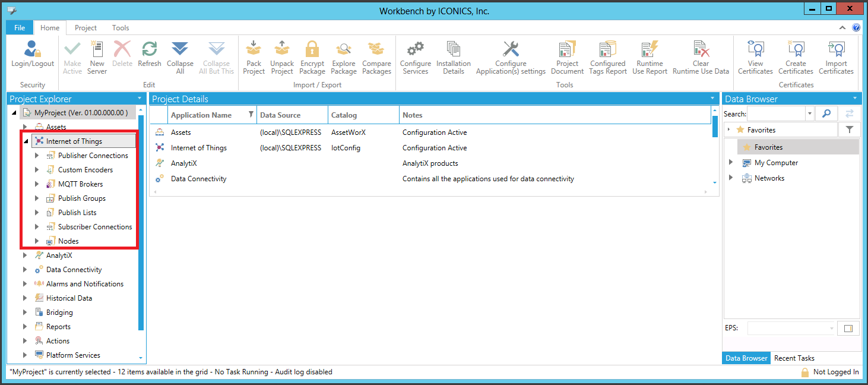Open Runtime Use Report
This screenshot has height=385, width=868.
point(650,58)
